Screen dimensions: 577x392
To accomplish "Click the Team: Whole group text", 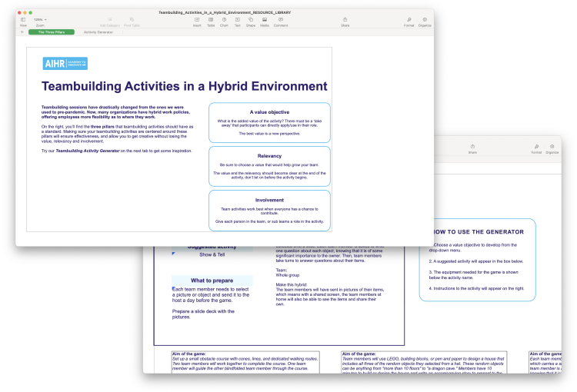I will point(288,273).
